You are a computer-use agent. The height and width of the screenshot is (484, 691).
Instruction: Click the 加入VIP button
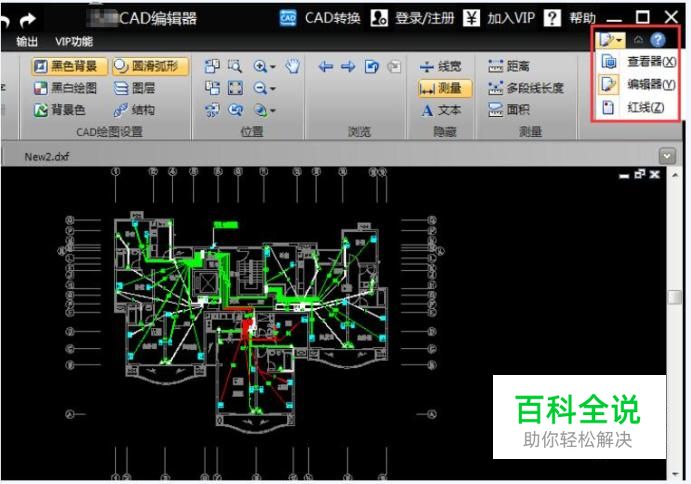(x=499, y=18)
